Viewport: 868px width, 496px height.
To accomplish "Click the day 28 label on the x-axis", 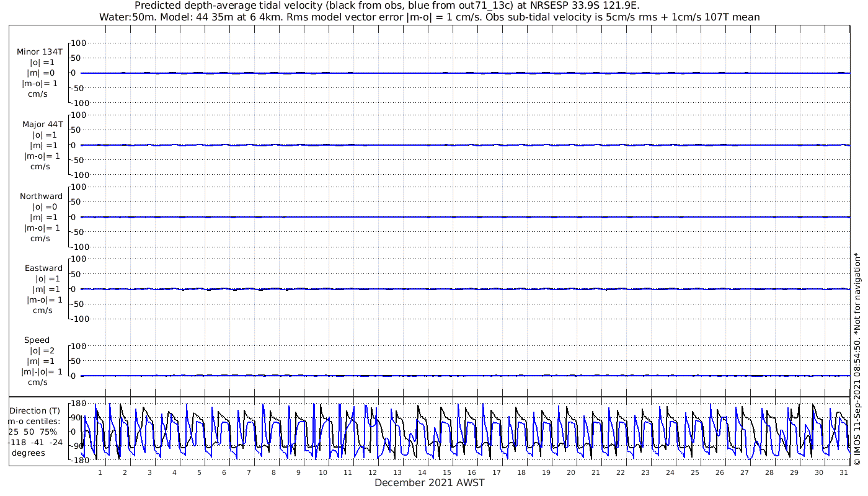I will [x=769, y=472].
